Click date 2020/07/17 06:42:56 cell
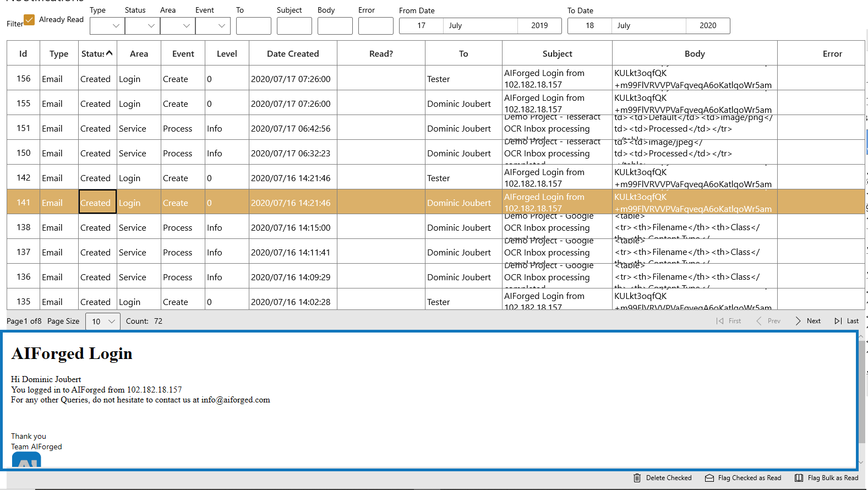Image resolution: width=868 pixels, height=490 pixels. tap(293, 128)
